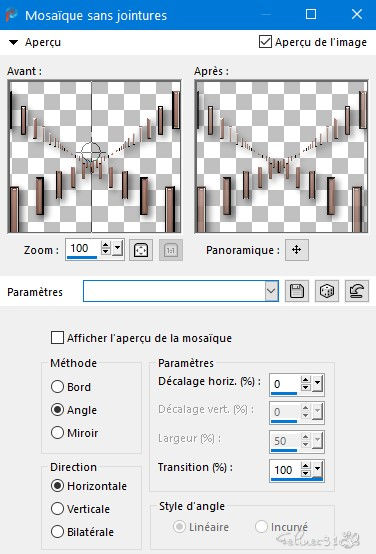This screenshot has width=376, height=554.
Task: Maximize the Mosaïque sans jointures window
Action: coord(311,14)
